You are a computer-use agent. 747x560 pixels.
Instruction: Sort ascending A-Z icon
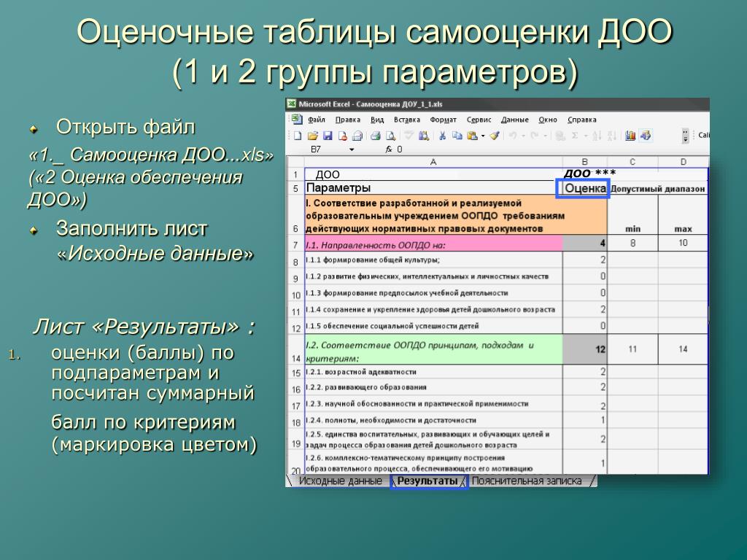coord(597,136)
